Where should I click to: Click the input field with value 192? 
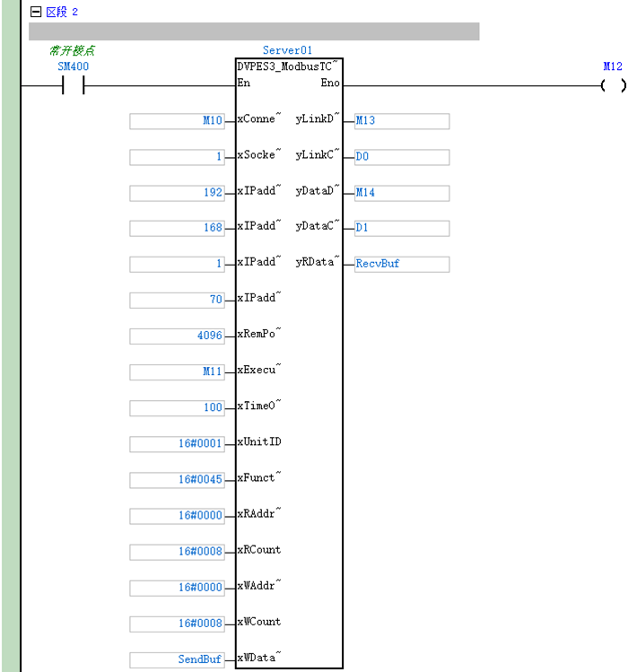177,193
